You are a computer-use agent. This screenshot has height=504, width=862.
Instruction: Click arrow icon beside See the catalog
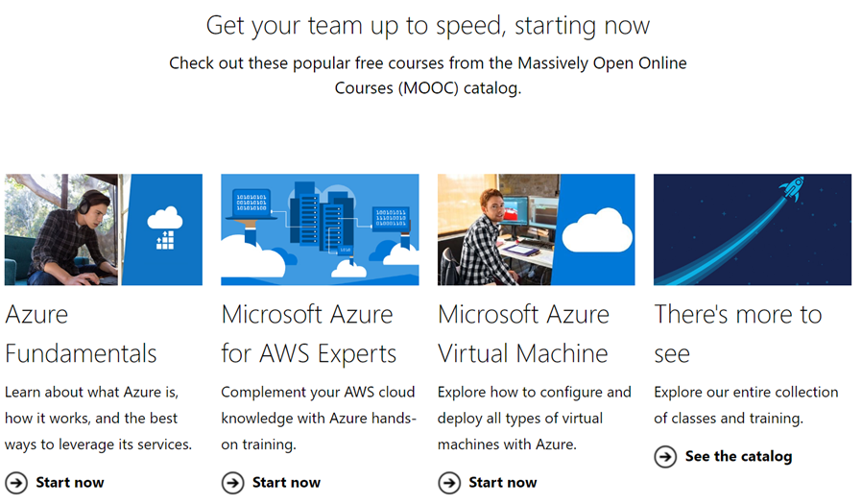coord(665,456)
